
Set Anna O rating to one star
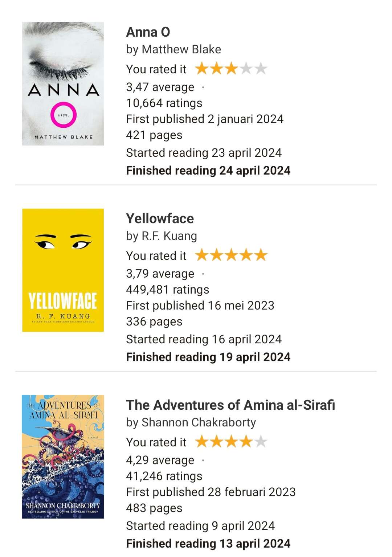(x=202, y=69)
